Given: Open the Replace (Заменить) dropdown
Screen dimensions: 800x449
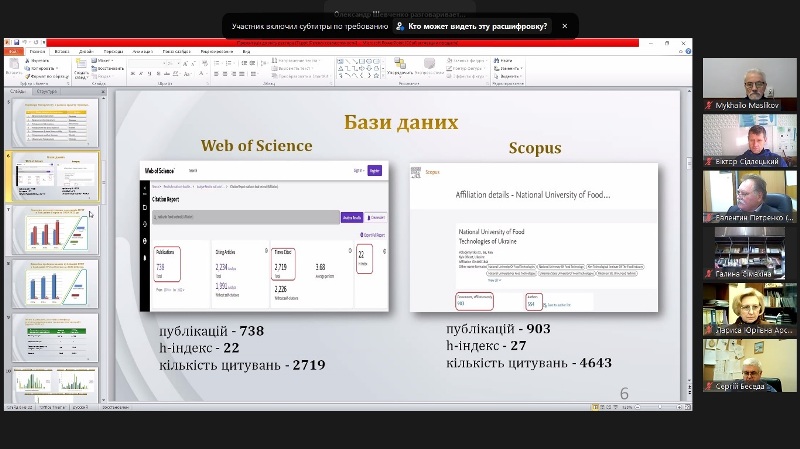Looking at the screenshot, I should 508,68.
